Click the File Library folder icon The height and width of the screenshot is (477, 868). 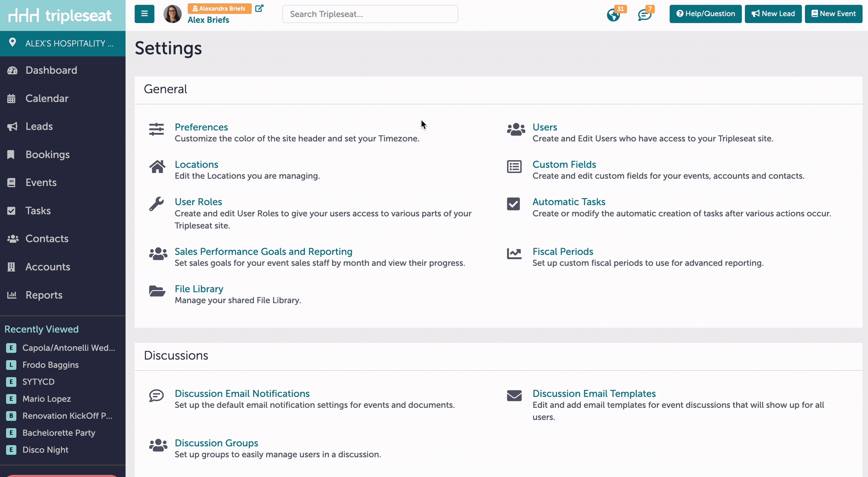click(157, 291)
